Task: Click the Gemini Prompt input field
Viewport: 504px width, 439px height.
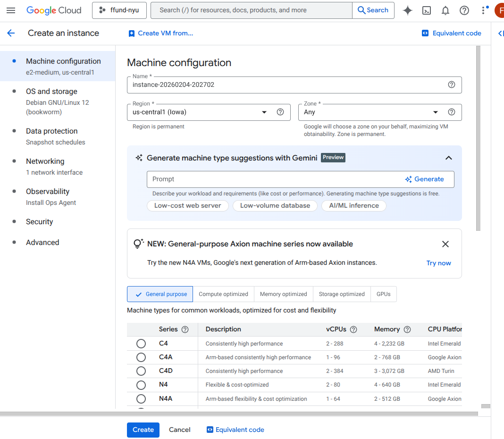Action: [274, 179]
